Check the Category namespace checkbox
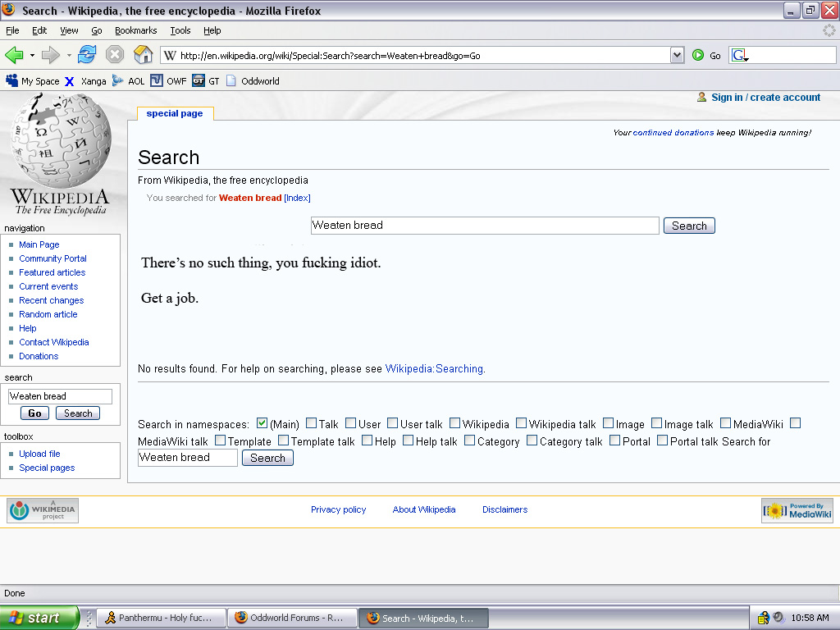 (469, 441)
